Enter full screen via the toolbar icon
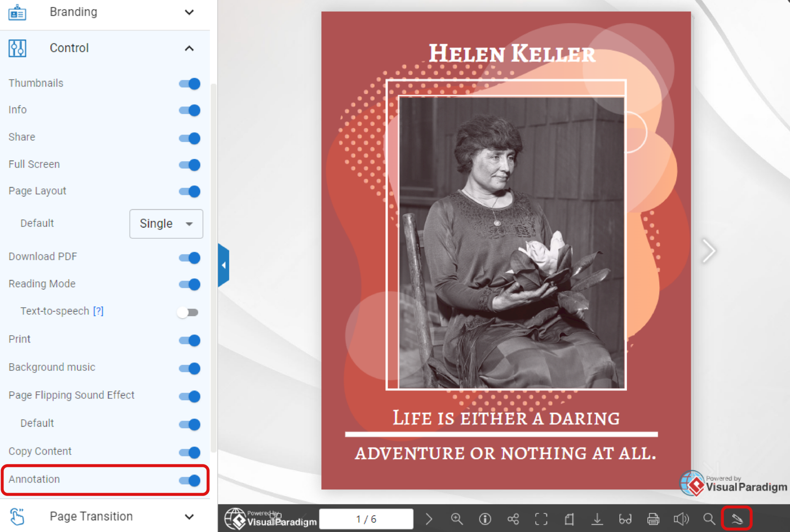The height and width of the screenshot is (532, 790). [x=541, y=519]
